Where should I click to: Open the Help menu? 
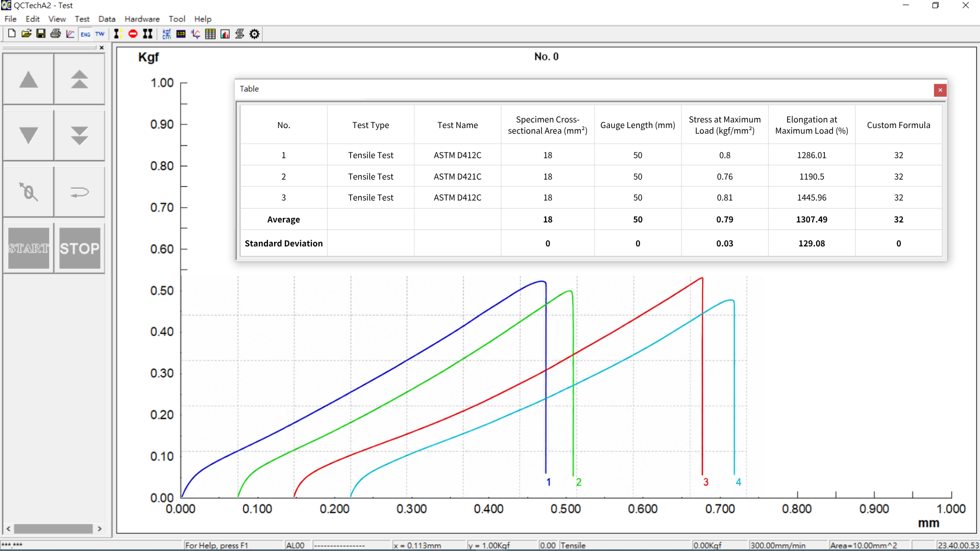[x=203, y=19]
